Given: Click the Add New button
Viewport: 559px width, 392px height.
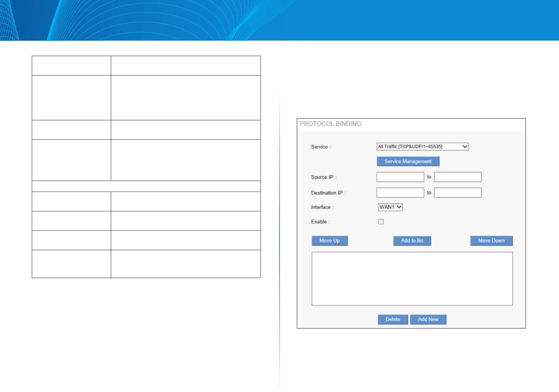Looking at the screenshot, I should click(428, 319).
